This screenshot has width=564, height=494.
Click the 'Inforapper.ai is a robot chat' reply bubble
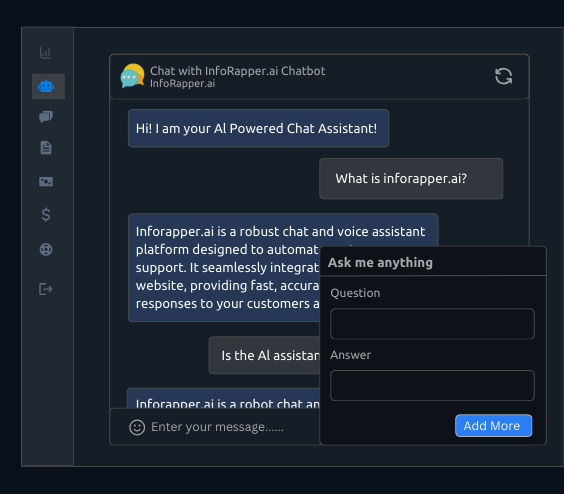pyautogui.click(x=223, y=398)
